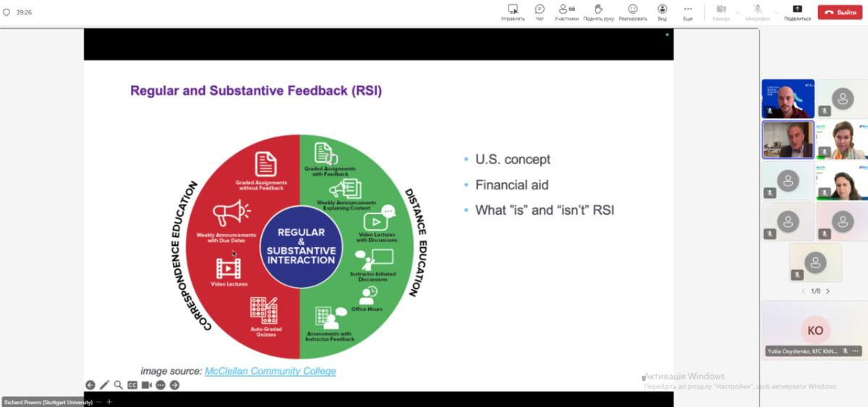Go back with previous slide arrow
Image resolution: width=868 pixels, height=407 pixels.
[90, 385]
